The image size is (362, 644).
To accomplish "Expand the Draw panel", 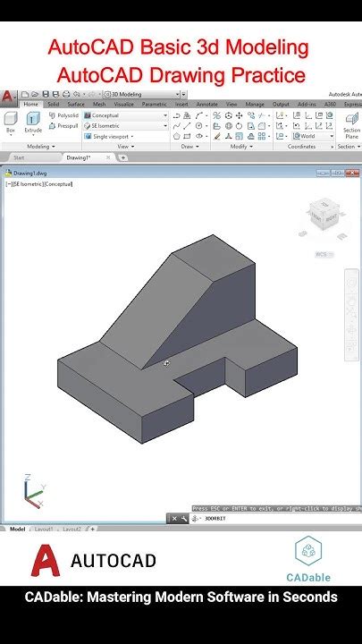I will (190, 147).
